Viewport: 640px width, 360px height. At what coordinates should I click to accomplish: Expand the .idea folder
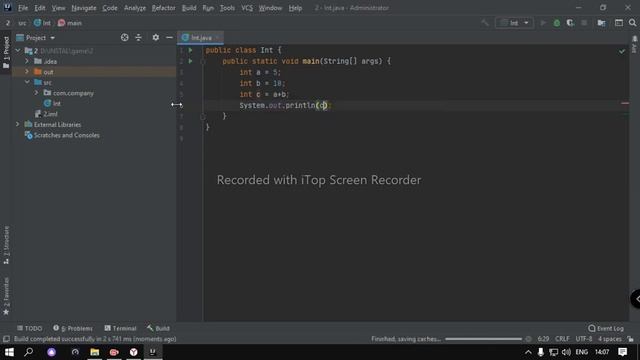pos(27,61)
